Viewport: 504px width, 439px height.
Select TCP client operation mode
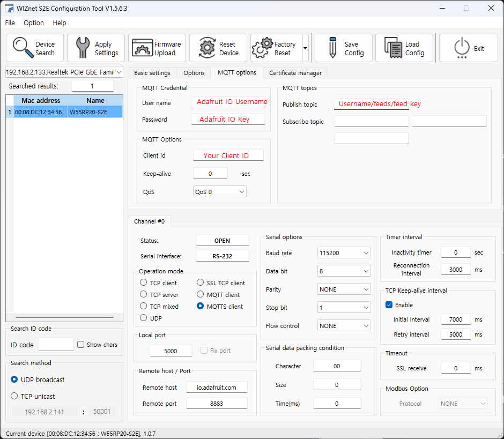coord(143,283)
